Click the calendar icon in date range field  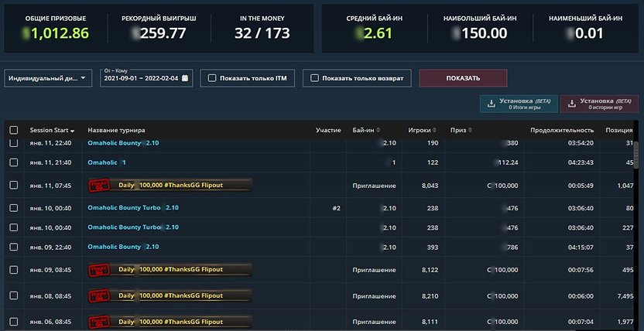tap(185, 78)
